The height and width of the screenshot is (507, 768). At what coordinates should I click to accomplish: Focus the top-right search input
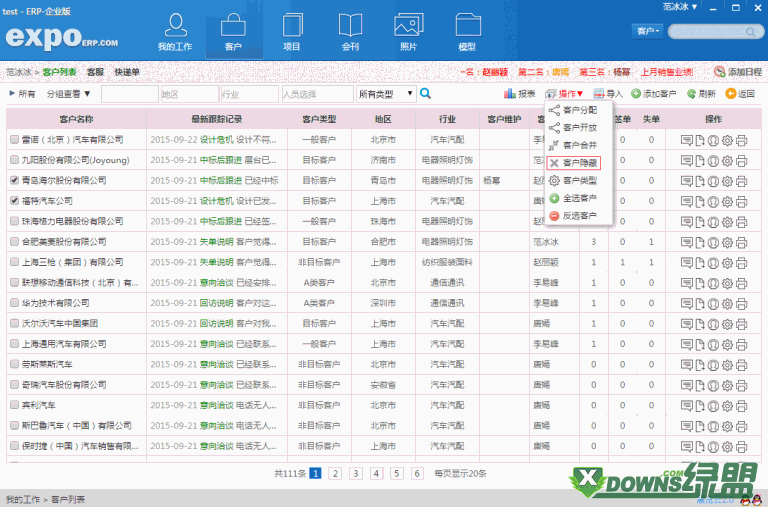(707, 32)
